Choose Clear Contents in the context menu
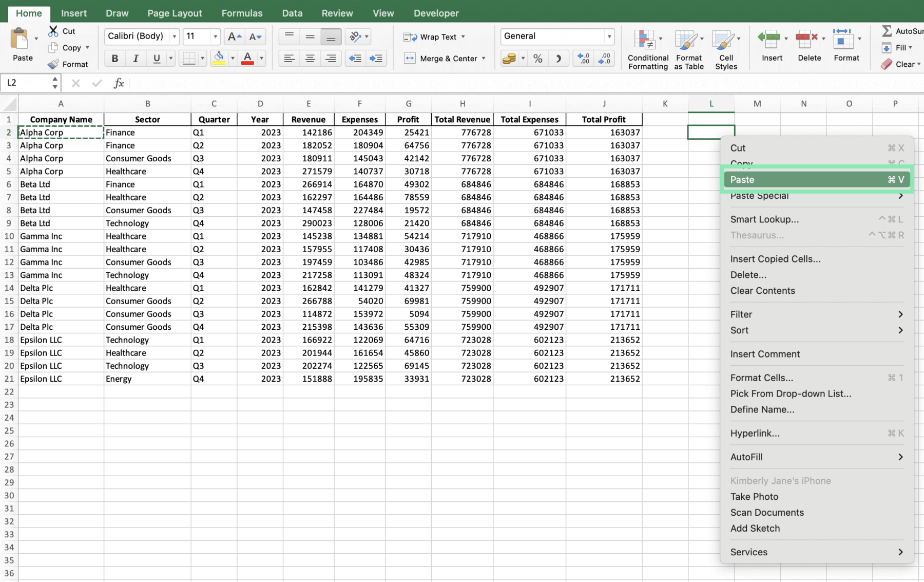The height and width of the screenshot is (582, 924). tap(763, 290)
